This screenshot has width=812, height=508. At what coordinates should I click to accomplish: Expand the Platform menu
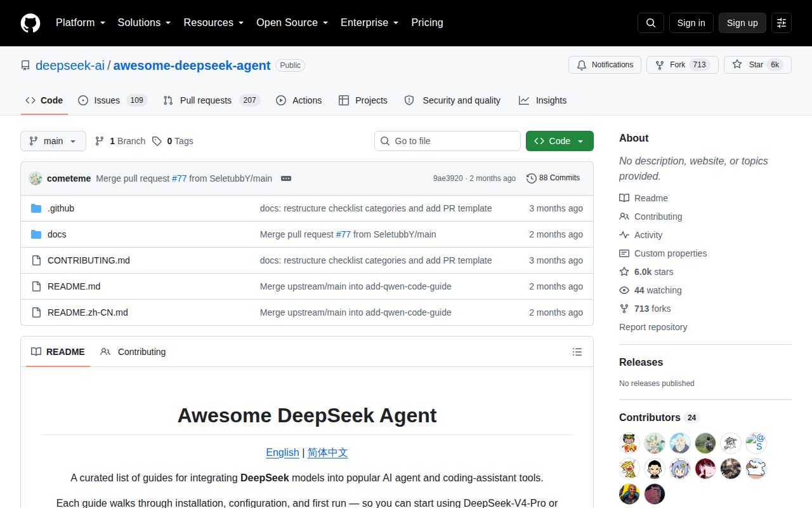click(81, 23)
